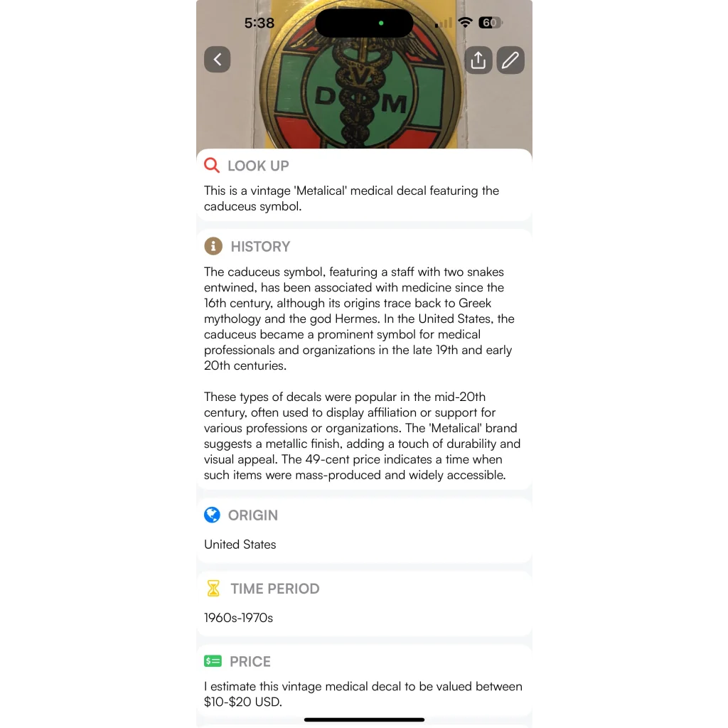
Task: Tap the pencil edit icon
Action: (510, 60)
